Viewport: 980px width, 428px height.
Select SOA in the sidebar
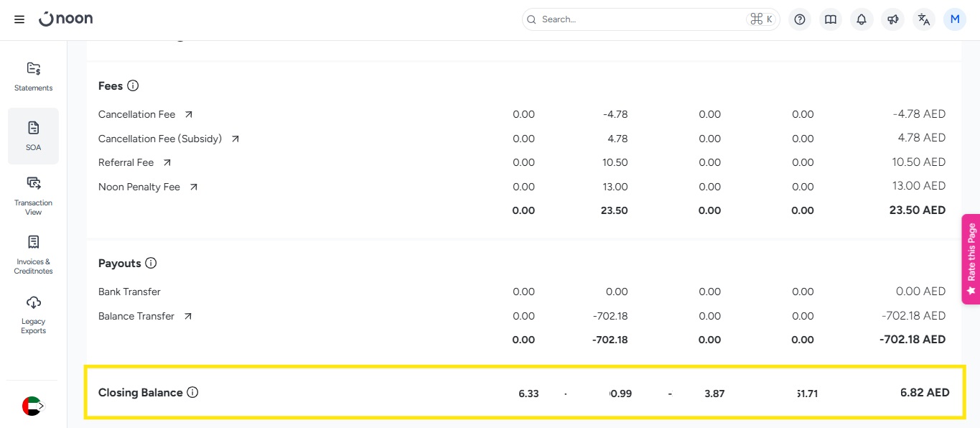coord(33,136)
